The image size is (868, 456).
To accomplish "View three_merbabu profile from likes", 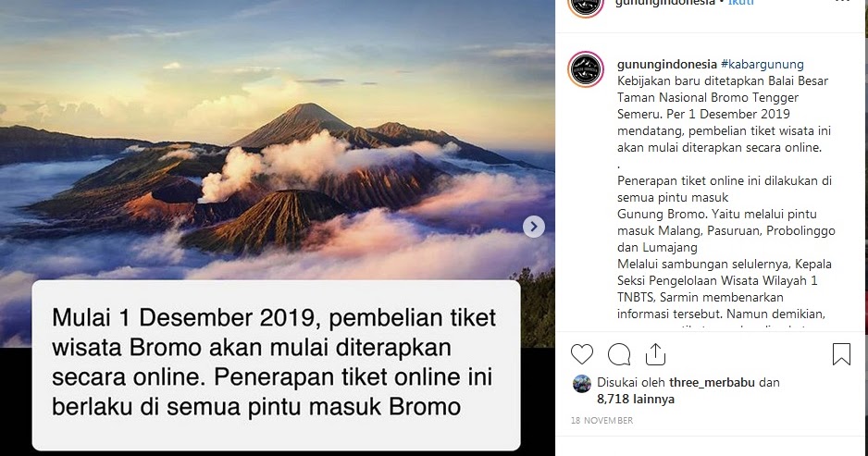I will pos(704,382).
